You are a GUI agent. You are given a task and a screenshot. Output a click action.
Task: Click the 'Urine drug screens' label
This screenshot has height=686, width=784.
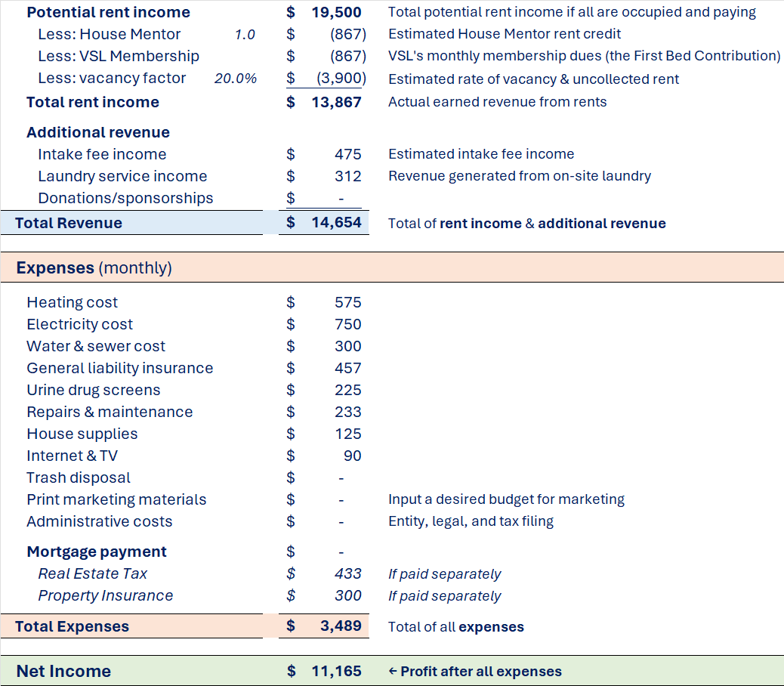(x=94, y=390)
